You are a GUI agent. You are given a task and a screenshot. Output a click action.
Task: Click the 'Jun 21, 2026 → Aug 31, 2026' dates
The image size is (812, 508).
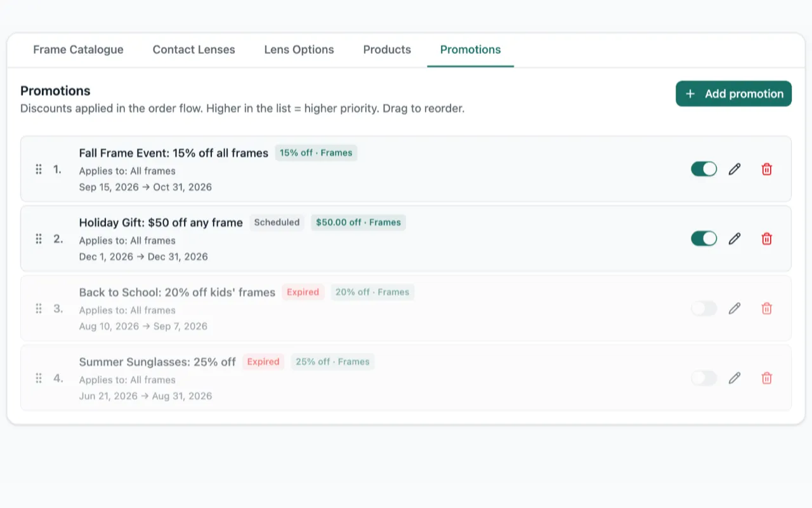coord(145,396)
